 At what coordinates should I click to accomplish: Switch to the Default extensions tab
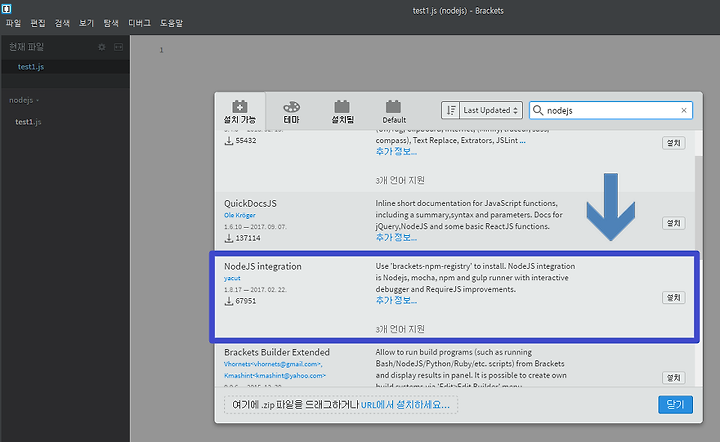pos(394,112)
